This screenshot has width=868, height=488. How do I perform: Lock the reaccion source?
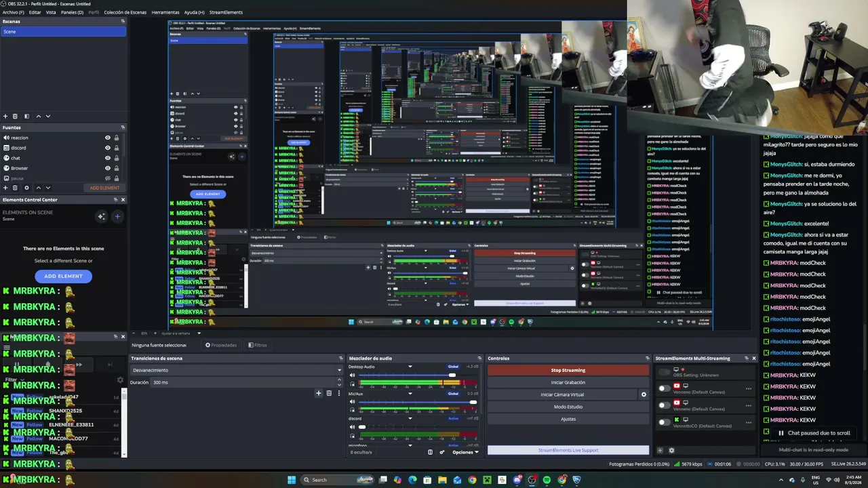(x=117, y=138)
